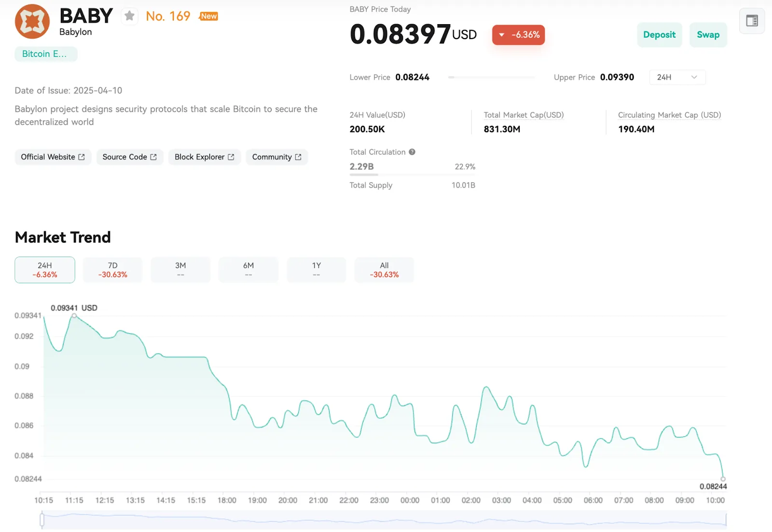Select the 7D market trend tab
This screenshot has height=532, width=772.
[x=113, y=270]
